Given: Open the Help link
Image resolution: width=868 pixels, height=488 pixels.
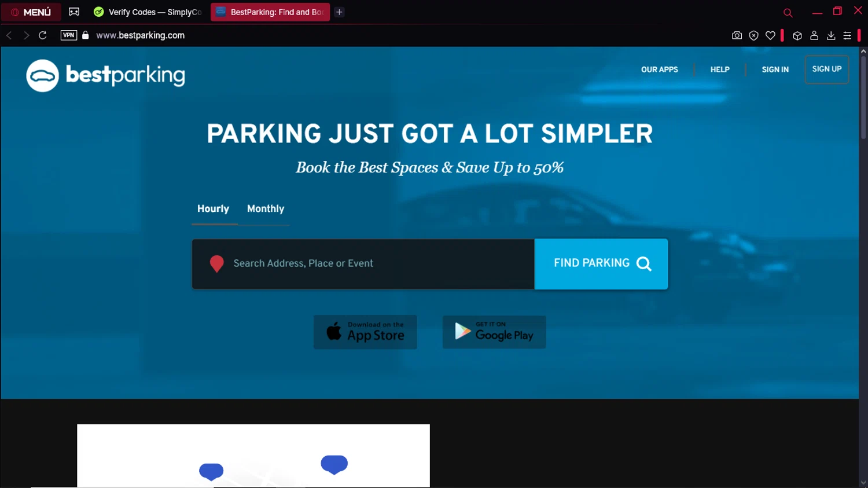Looking at the screenshot, I should tap(720, 69).
